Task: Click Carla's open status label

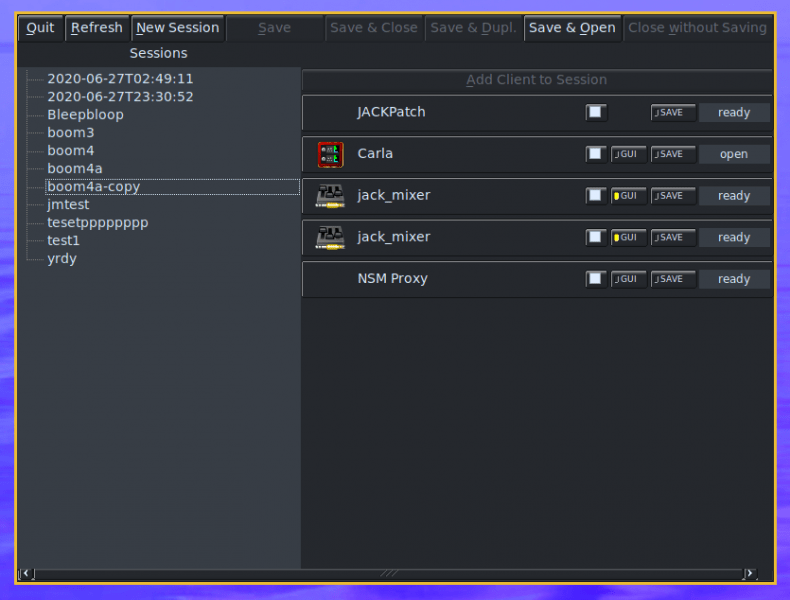Action: 734,154
